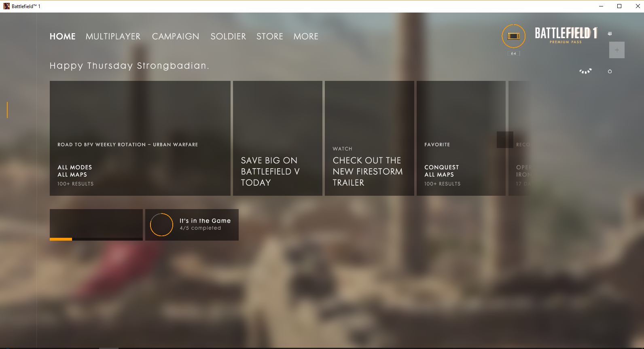The height and width of the screenshot is (349, 644).
Task: Switch to the Soldier section
Action: 228,36
